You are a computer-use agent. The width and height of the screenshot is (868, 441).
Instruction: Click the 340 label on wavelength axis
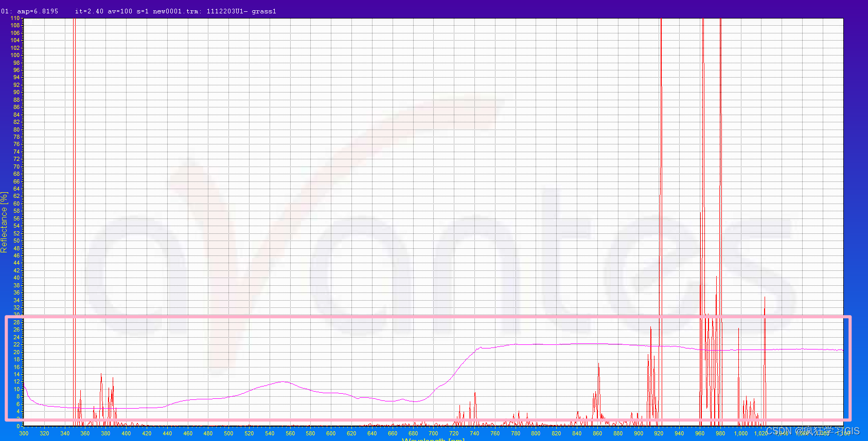point(65,433)
